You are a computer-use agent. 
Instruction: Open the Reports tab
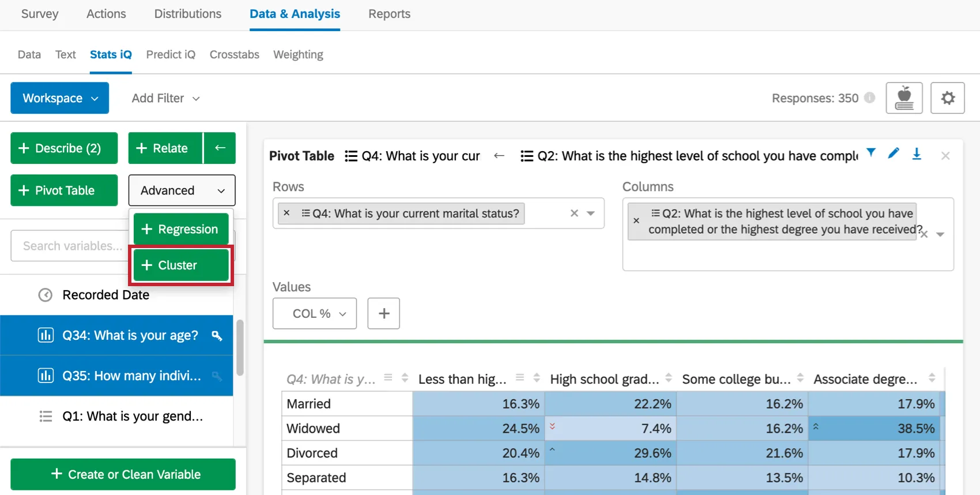coord(389,14)
